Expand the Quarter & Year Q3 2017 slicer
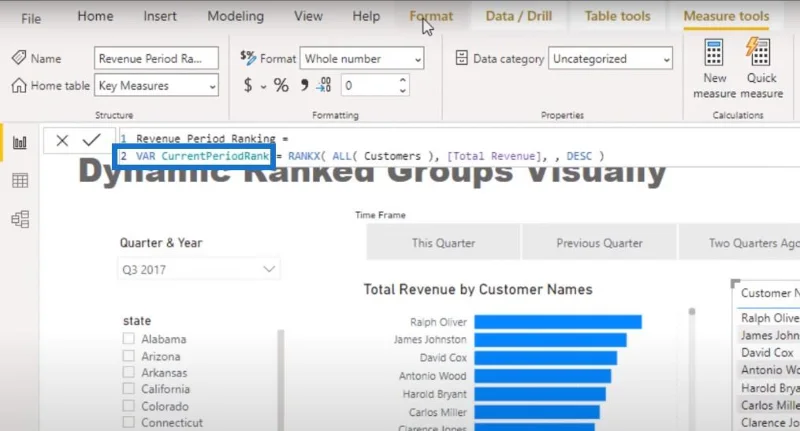The image size is (800, 431). (x=199, y=269)
